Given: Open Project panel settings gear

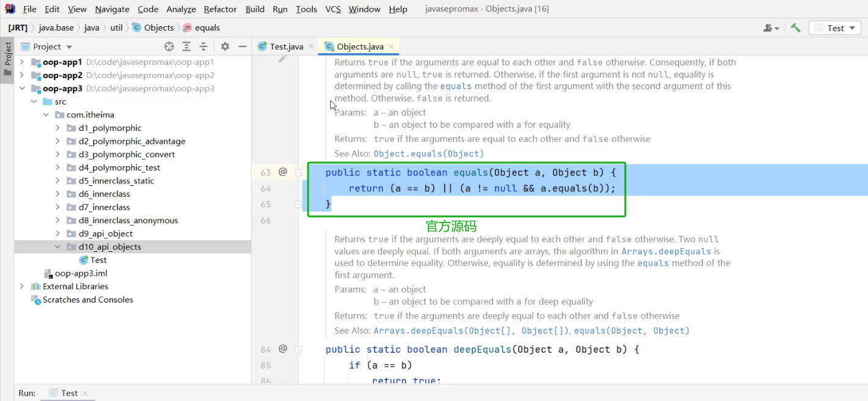Looking at the screenshot, I should (225, 46).
